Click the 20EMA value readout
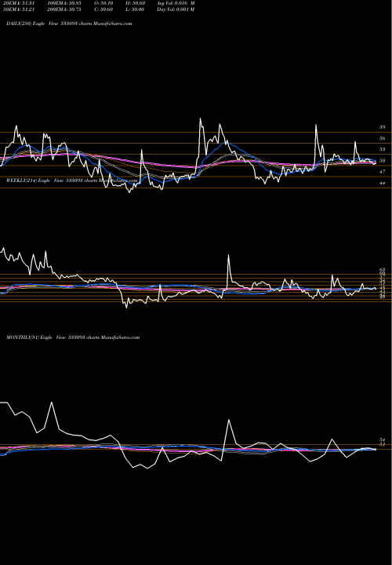This screenshot has height=565, width=392. click(18, 2)
